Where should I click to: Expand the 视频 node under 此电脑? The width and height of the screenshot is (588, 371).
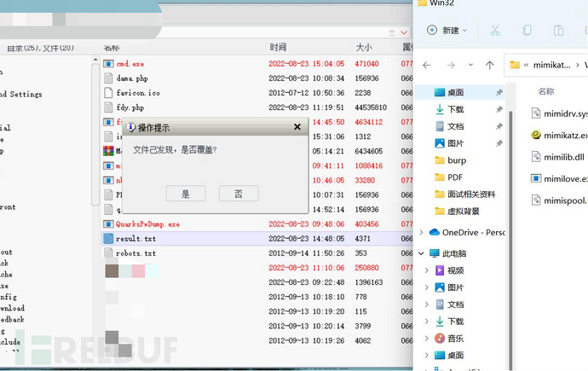[426, 270]
